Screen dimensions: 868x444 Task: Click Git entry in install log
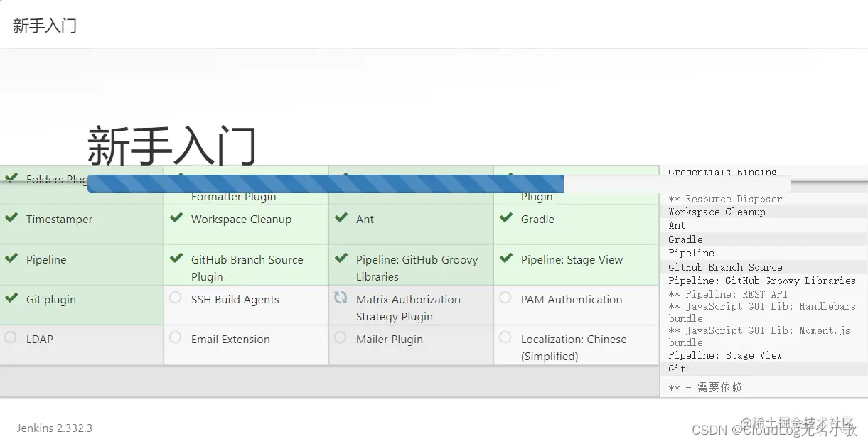[677, 369]
